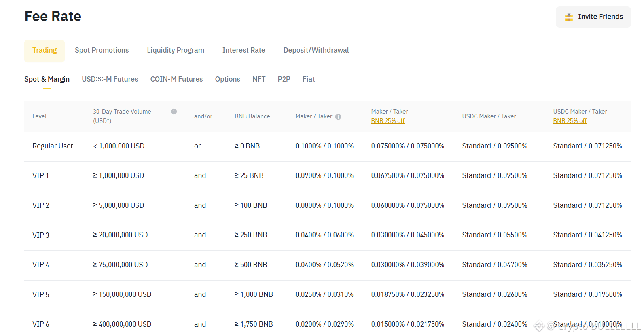Click the 0.0400% / 0.0520% fee cell
The height and width of the screenshot is (336, 644).
pos(324,265)
